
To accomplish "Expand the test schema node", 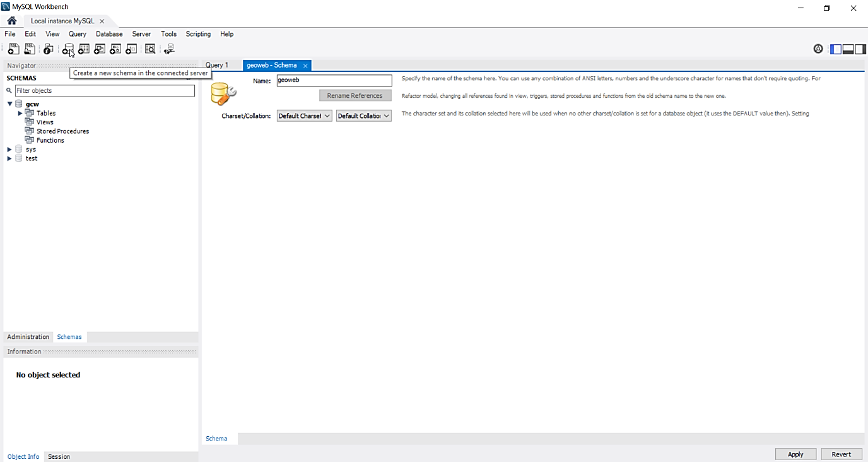I will (9, 158).
